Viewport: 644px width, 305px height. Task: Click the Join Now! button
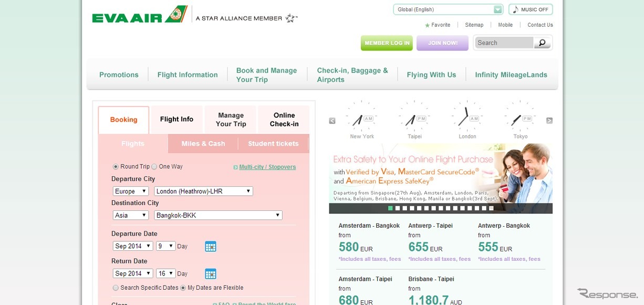(442, 43)
